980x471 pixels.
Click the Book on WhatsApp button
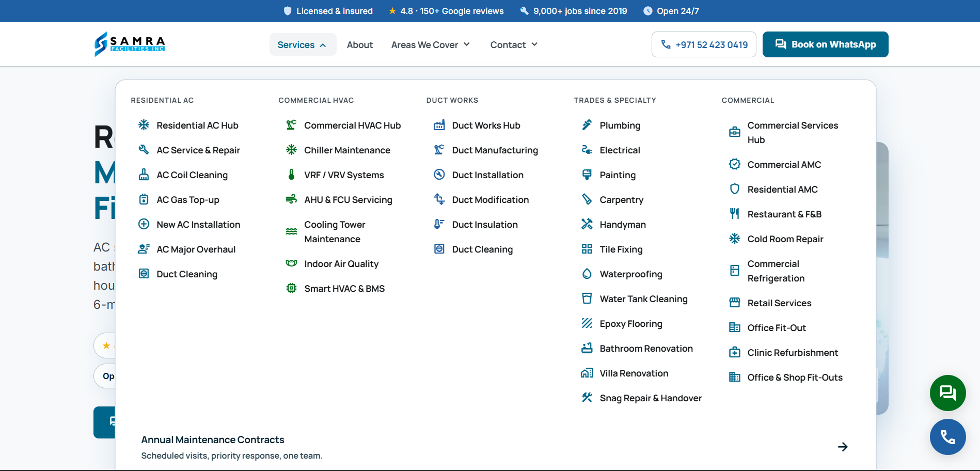[825, 44]
